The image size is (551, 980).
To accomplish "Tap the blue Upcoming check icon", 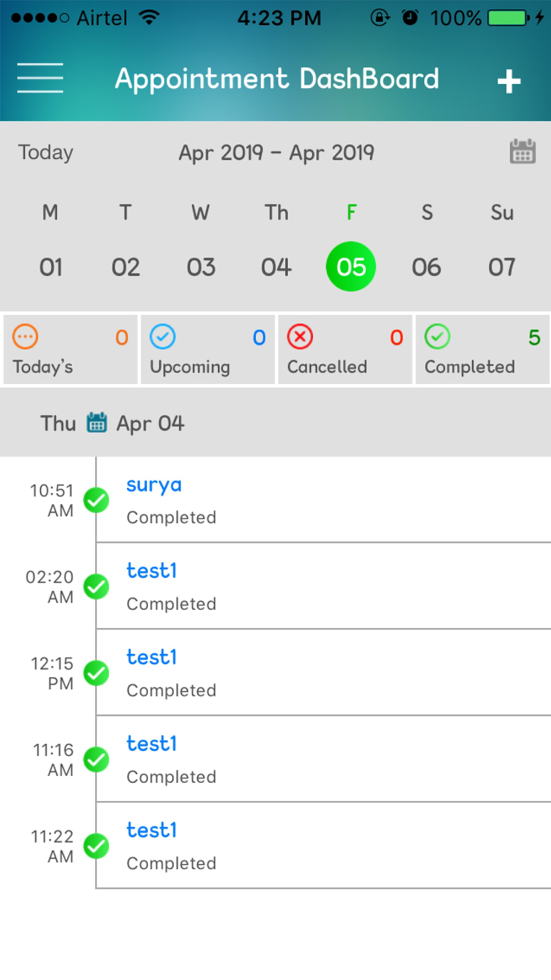I will (x=163, y=337).
